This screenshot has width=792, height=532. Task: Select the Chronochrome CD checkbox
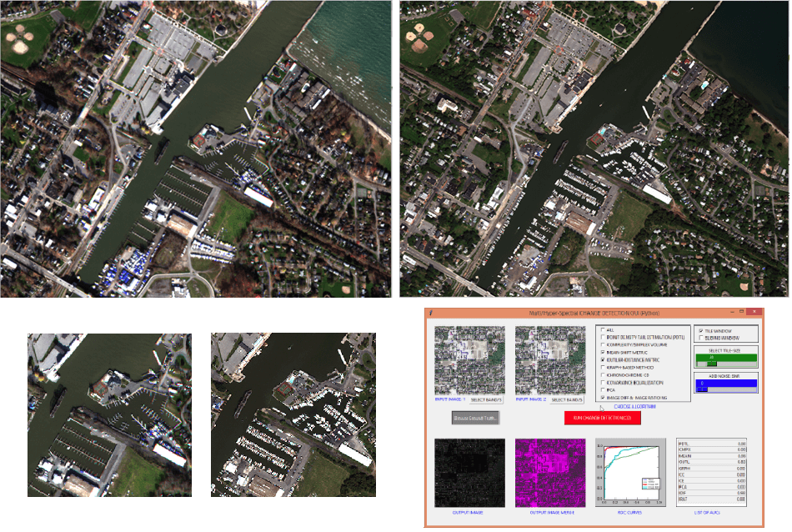click(x=604, y=375)
